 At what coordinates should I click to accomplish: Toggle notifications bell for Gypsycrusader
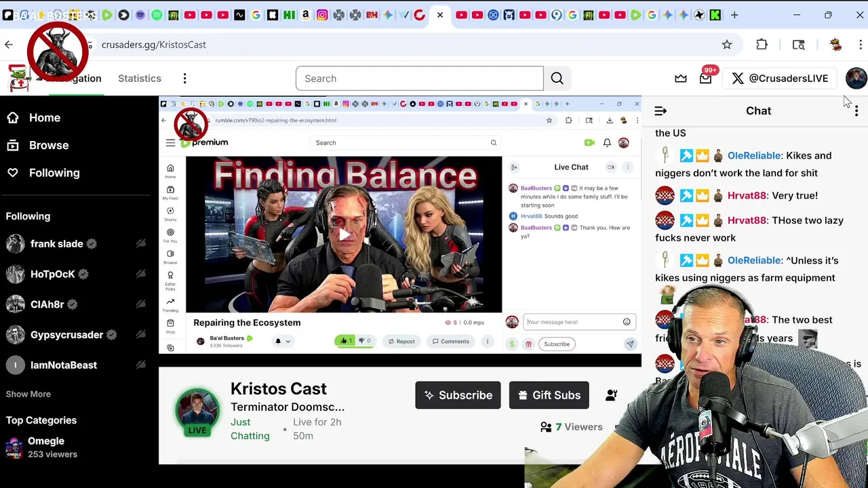point(141,335)
